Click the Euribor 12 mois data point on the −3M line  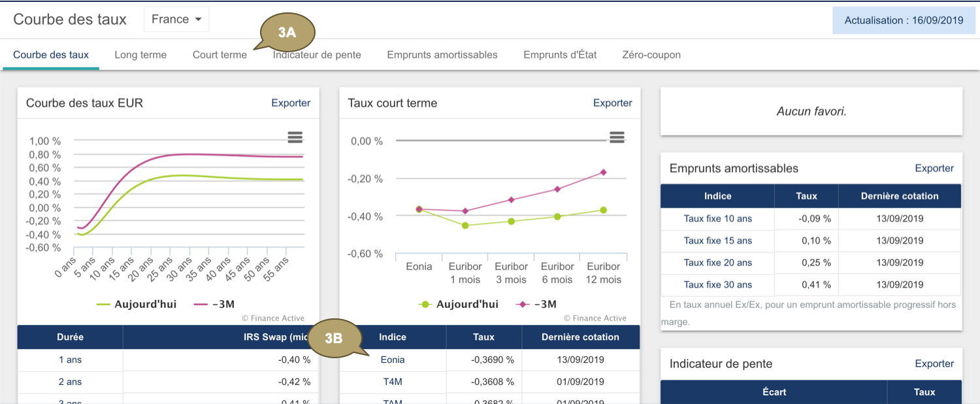tap(603, 172)
